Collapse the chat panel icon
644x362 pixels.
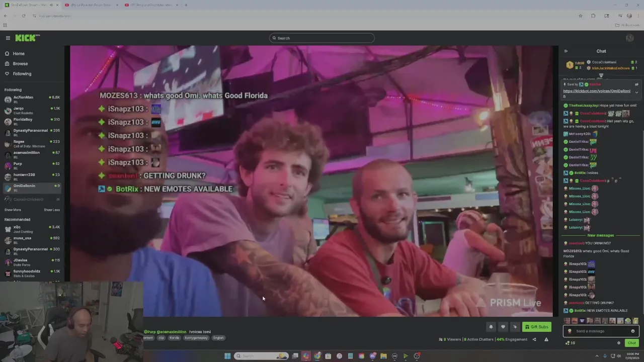point(566,51)
